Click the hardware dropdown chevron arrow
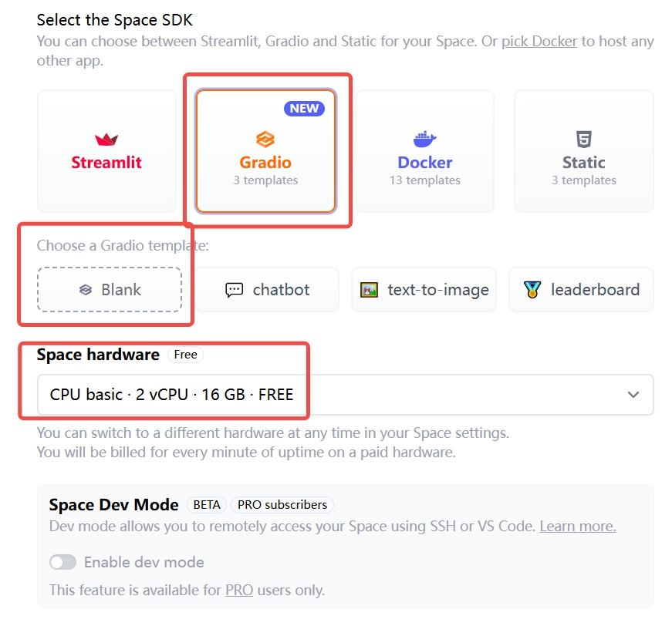Image resolution: width=672 pixels, height=626 pixels. [633, 395]
